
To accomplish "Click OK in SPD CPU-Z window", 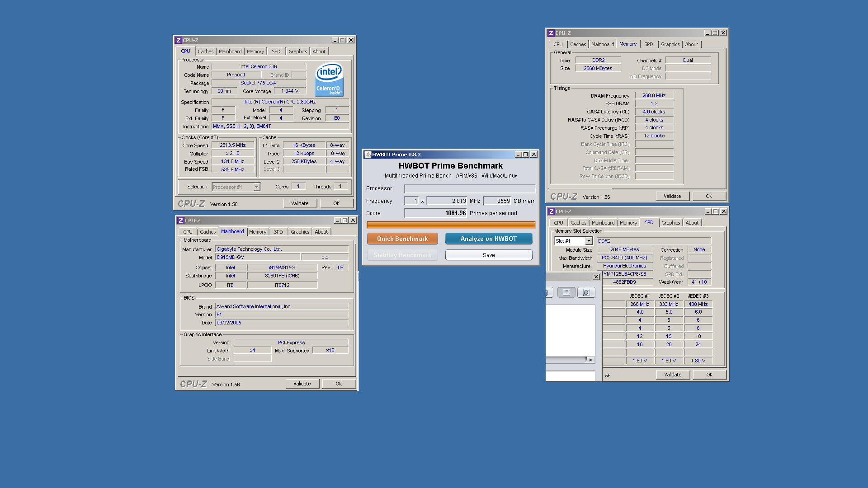I will [709, 375].
